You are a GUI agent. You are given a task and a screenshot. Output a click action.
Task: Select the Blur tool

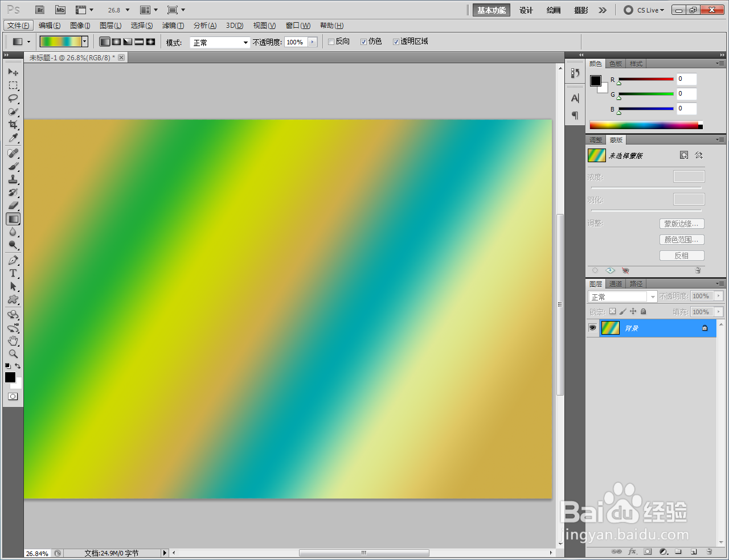[x=13, y=232]
